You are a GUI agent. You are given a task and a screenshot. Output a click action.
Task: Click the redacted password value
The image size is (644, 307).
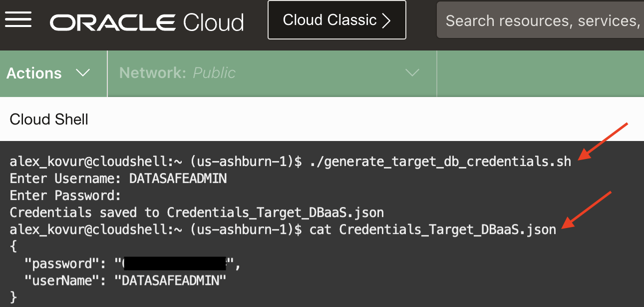point(174,263)
